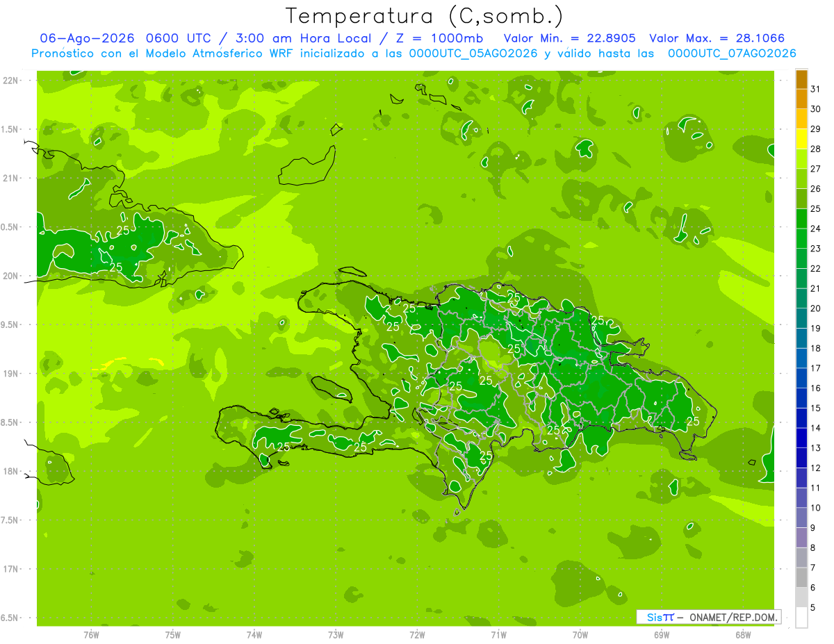The width and height of the screenshot is (834, 644).
Task: Pick the gray swatch between legend values 6 and 7
Action: point(801,577)
